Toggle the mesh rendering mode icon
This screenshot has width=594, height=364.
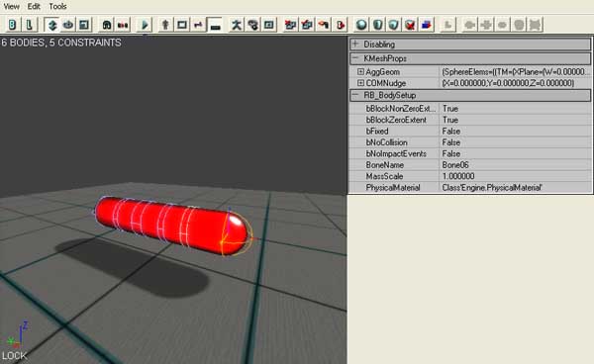tap(165, 25)
